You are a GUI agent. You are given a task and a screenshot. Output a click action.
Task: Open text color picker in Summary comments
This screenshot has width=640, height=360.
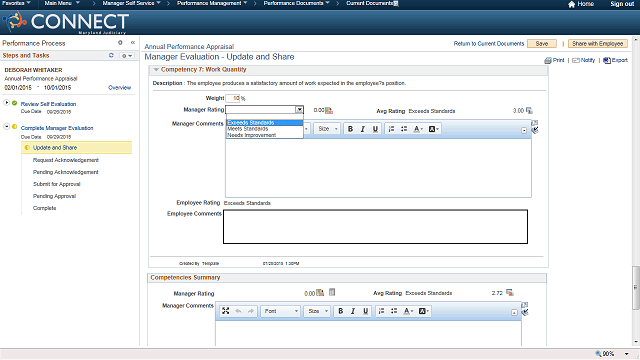408,311
